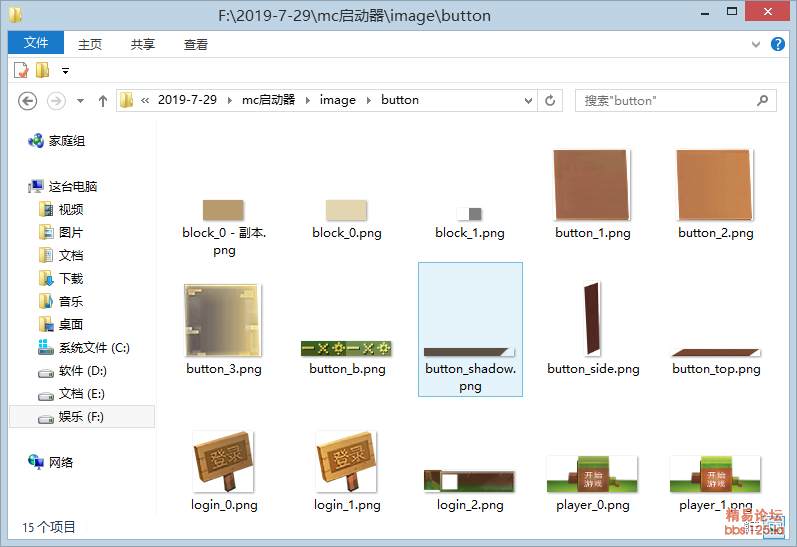Select drive 文档 (E:) in the sidebar
The width and height of the screenshot is (797, 547).
[x=71, y=393]
